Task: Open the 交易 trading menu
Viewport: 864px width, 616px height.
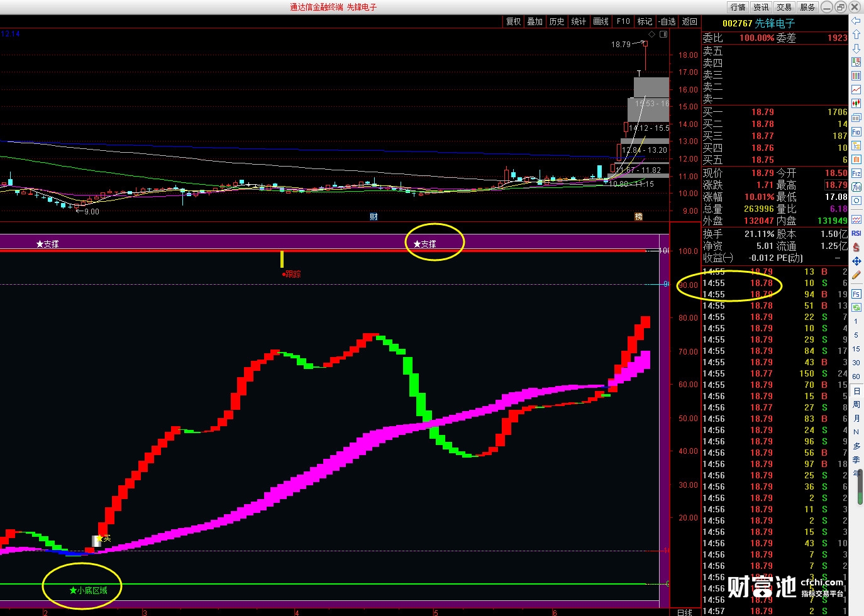Action: (x=784, y=7)
